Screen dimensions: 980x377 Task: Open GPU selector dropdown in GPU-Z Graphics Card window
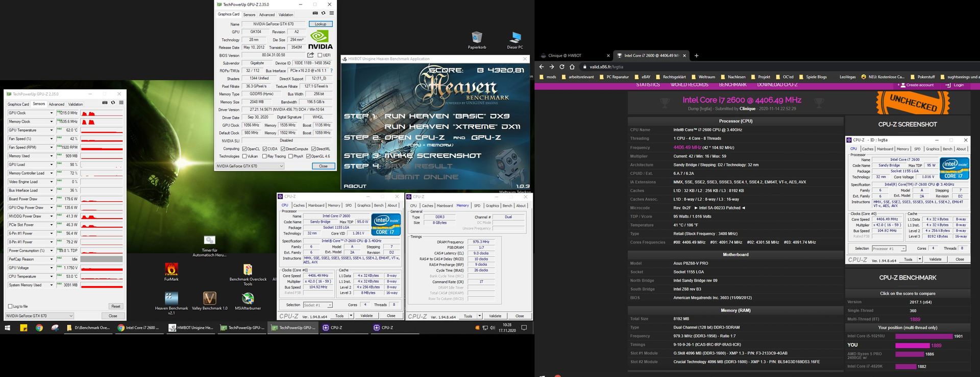click(250, 166)
